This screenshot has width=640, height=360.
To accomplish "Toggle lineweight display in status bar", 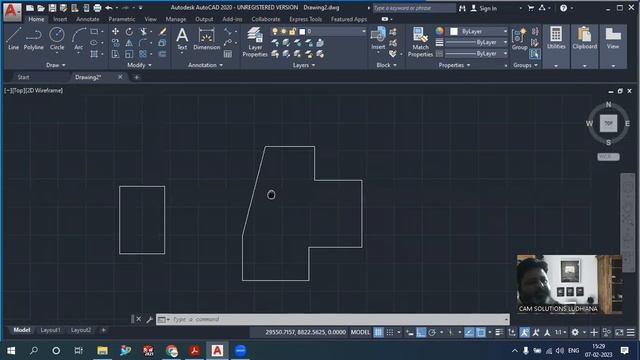I will (x=499, y=332).
